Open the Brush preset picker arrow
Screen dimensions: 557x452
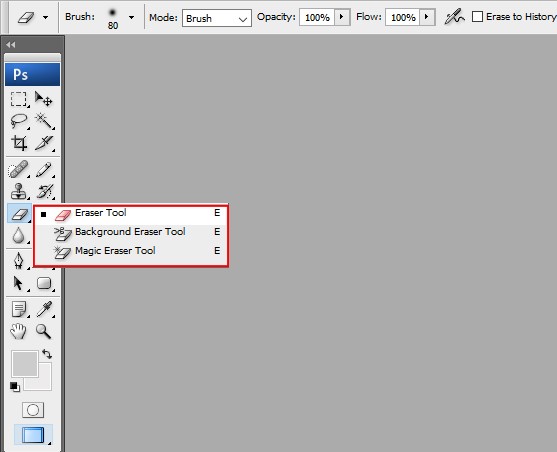[131, 17]
